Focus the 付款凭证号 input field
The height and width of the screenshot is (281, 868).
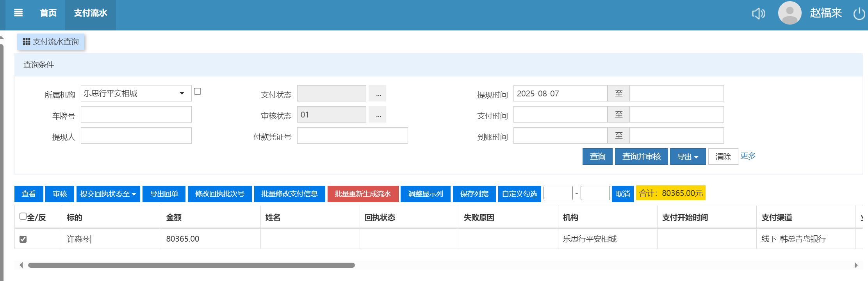(x=352, y=135)
